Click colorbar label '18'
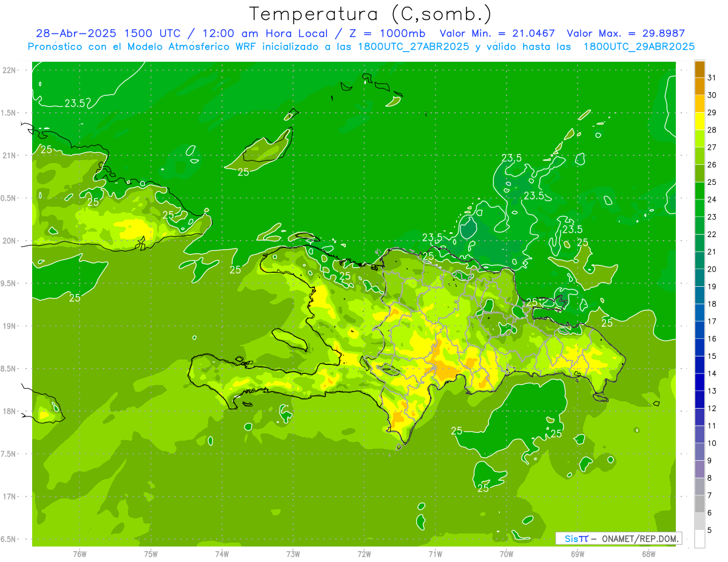Viewport: 728px width, 562px height. click(712, 304)
